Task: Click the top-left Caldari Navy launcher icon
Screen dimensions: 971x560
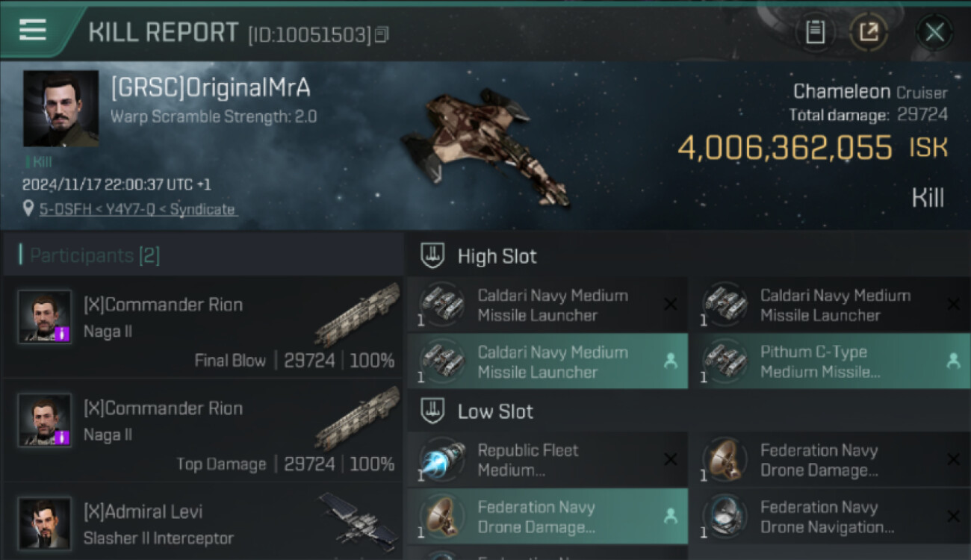Action: coord(442,305)
